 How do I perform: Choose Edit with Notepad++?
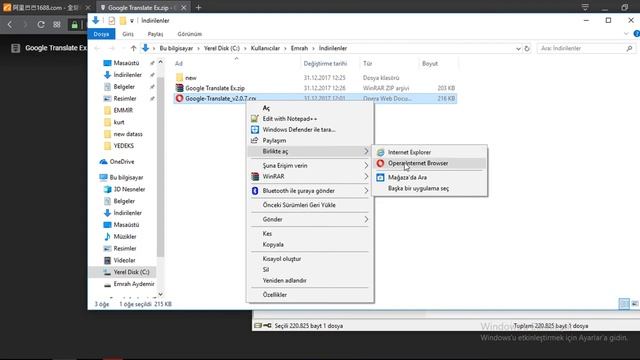click(x=310, y=119)
